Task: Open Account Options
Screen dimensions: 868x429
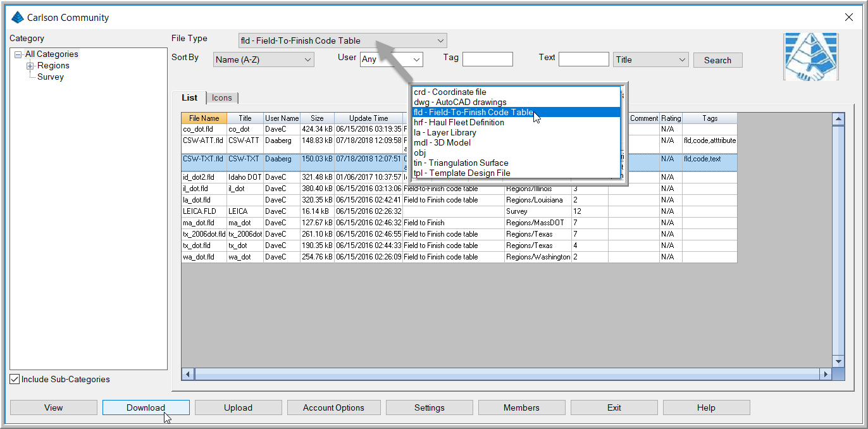Action: (334, 407)
